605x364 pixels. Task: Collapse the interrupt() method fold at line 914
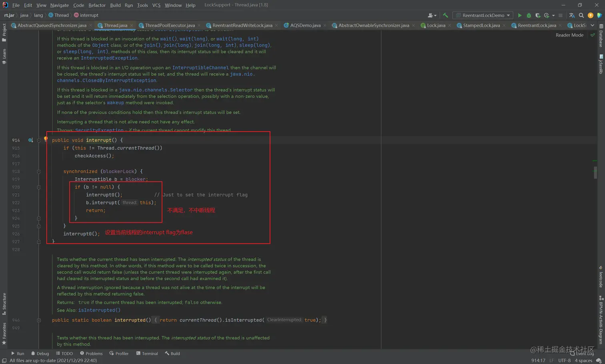39,140
